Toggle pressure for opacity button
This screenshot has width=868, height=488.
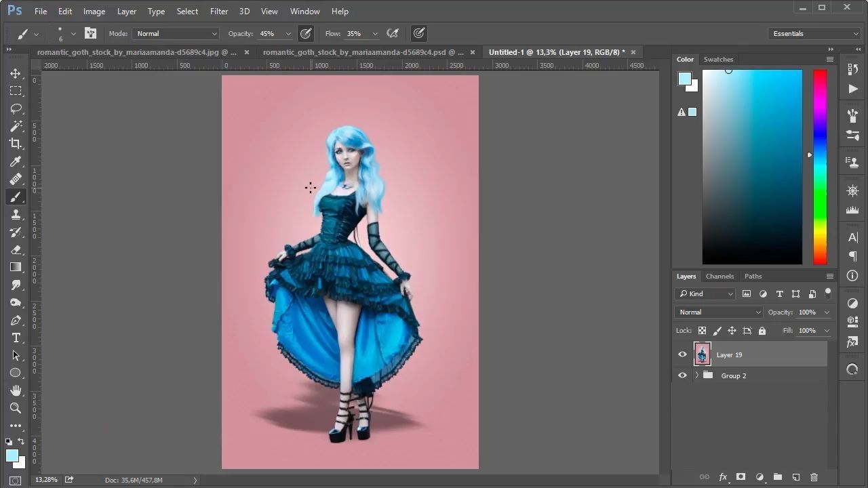[x=306, y=33]
